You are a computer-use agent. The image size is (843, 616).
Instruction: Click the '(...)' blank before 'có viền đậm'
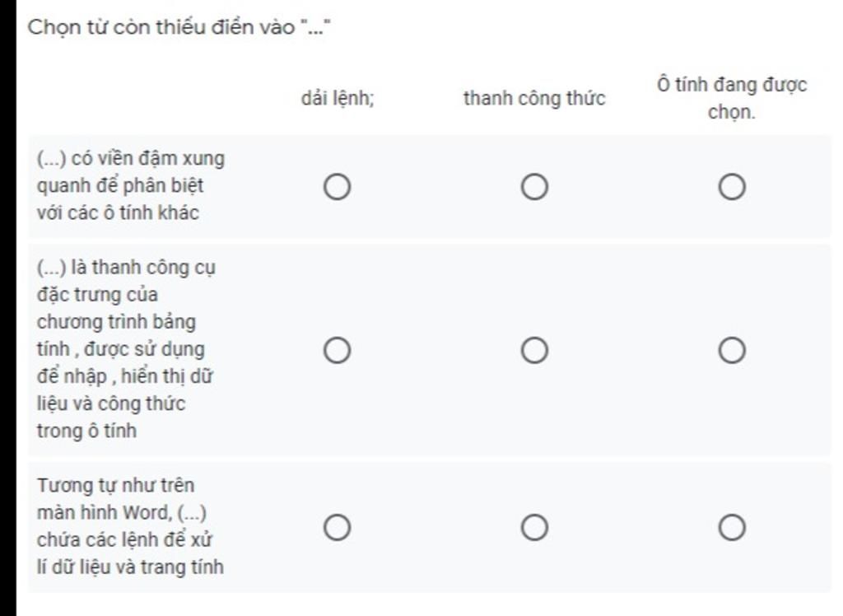[52, 158]
